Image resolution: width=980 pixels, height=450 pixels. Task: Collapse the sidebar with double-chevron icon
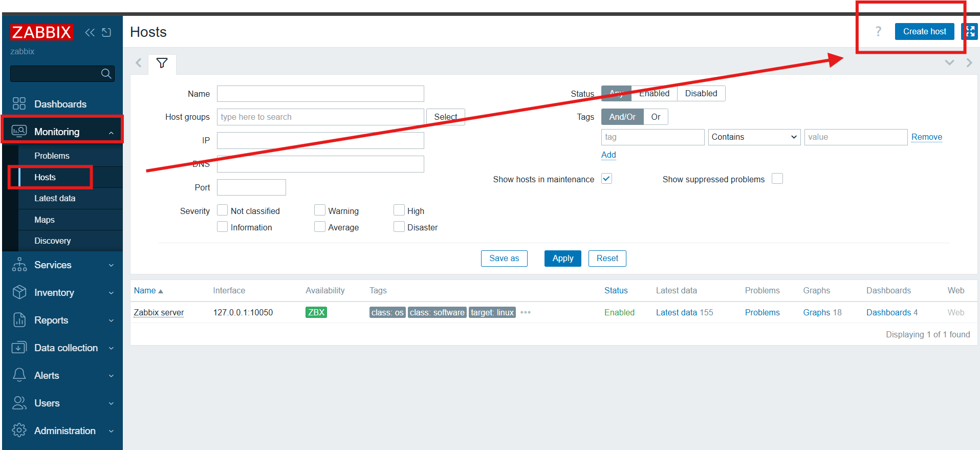[90, 33]
